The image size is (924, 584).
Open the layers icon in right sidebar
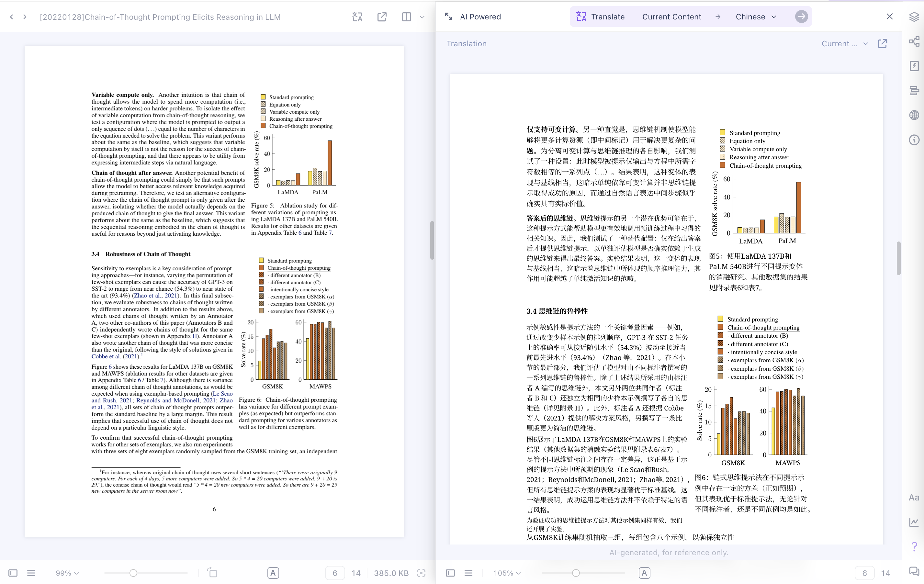914,17
